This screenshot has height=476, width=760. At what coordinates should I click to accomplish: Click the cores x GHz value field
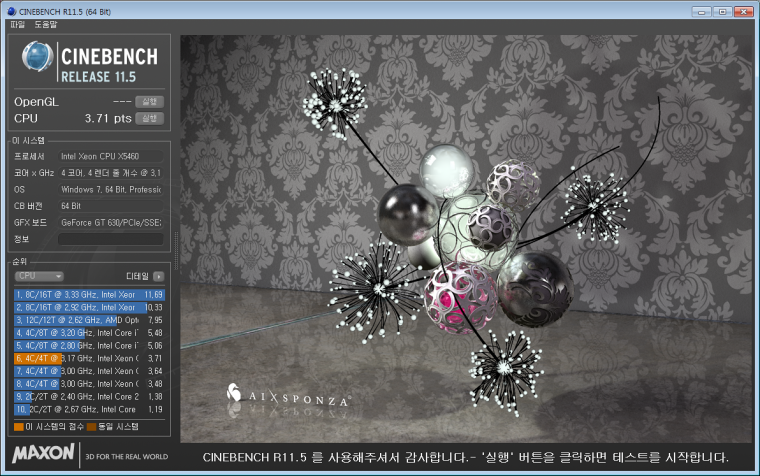(111, 173)
